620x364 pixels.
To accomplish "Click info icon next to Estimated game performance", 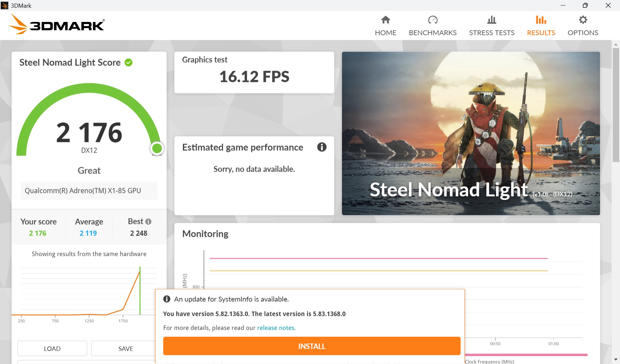I will 322,147.
